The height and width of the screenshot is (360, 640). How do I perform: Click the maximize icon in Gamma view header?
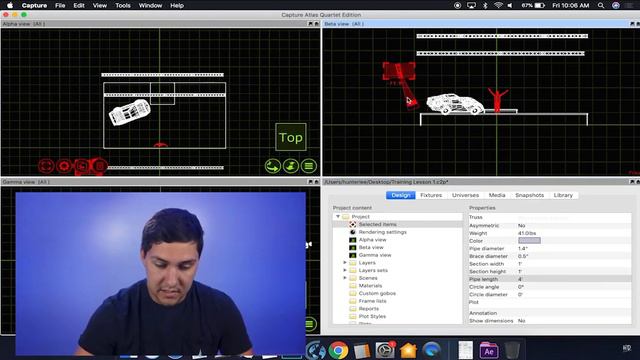pyautogui.click(x=316, y=182)
